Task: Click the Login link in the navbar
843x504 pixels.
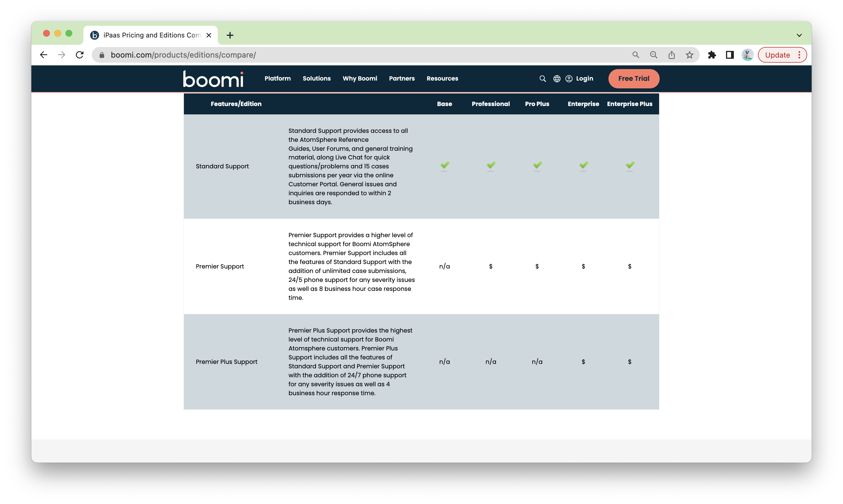Action: click(x=584, y=78)
